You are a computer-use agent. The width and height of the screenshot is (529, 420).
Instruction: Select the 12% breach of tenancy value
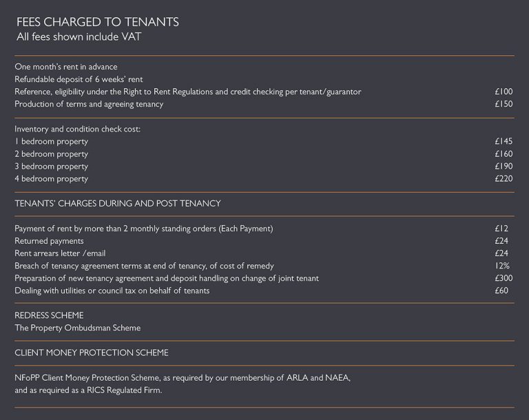click(502, 266)
